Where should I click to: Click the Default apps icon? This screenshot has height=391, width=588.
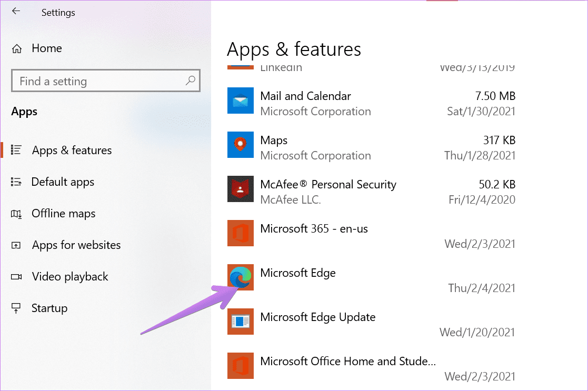(16, 182)
